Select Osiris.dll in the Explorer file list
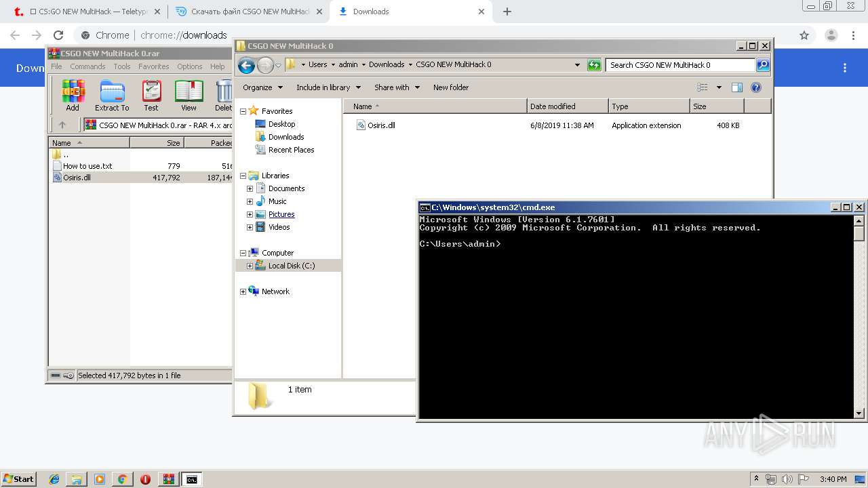868x488 pixels. 381,125
